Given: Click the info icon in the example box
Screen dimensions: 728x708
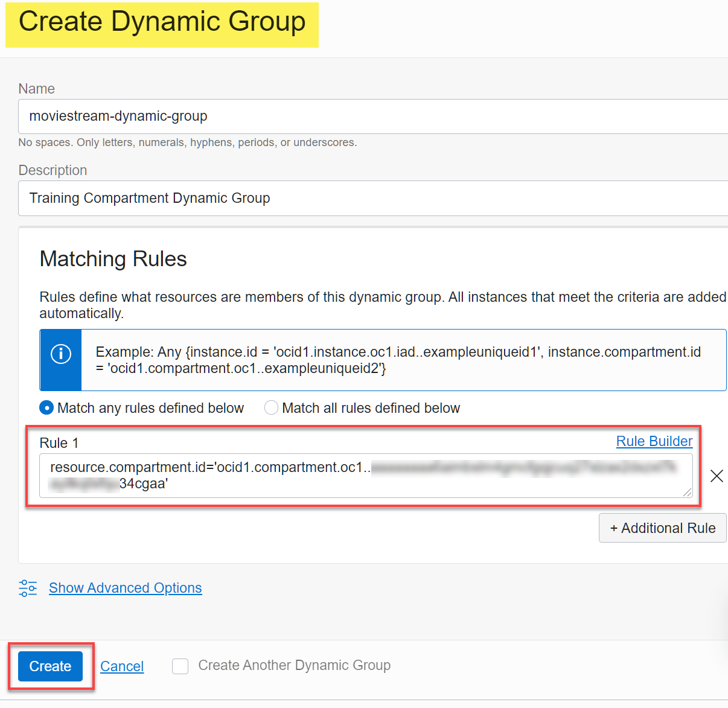Looking at the screenshot, I should [60, 354].
